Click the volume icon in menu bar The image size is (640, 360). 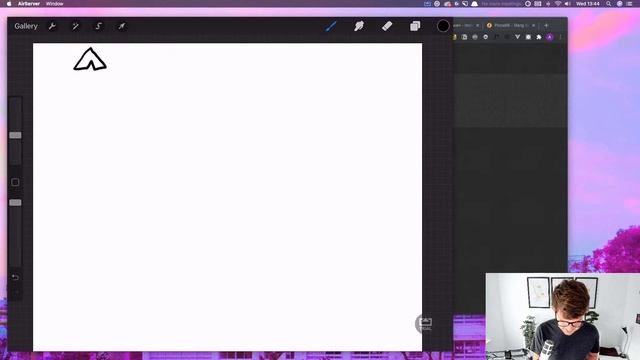coord(567,4)
